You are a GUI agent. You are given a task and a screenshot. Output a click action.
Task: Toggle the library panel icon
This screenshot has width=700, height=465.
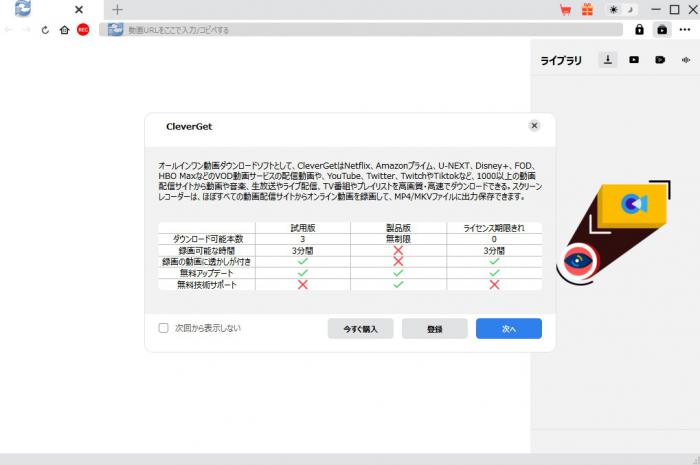tap(662, 30)
